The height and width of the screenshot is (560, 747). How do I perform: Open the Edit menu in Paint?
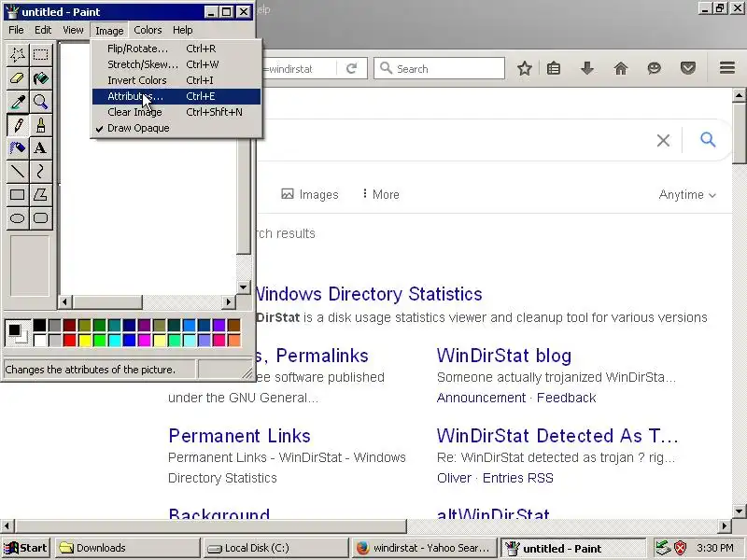[43, 30]
